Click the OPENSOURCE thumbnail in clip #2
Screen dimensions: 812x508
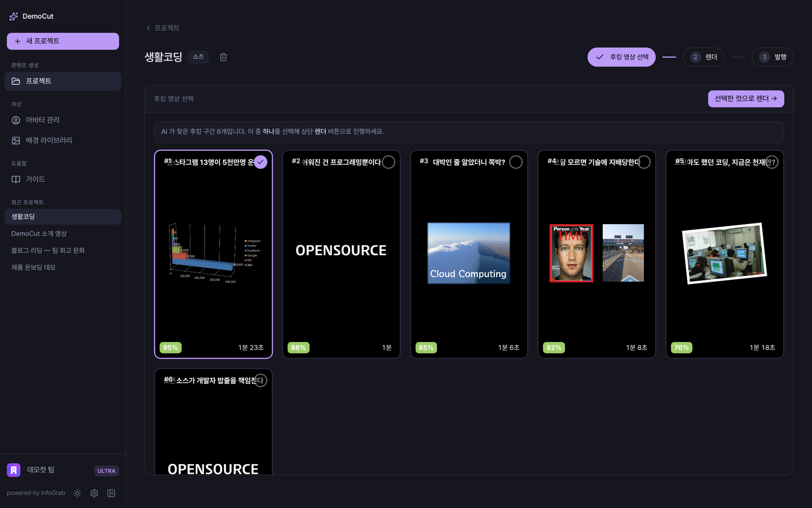[341, 250]
